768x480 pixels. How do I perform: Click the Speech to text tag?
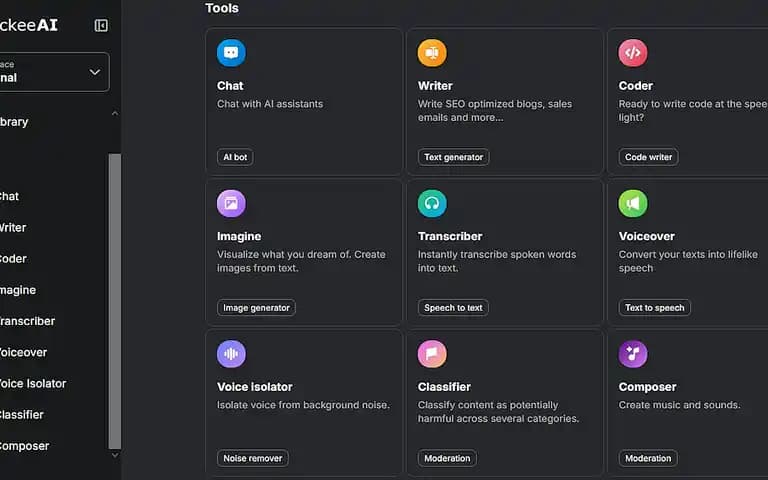coord(453,308)
